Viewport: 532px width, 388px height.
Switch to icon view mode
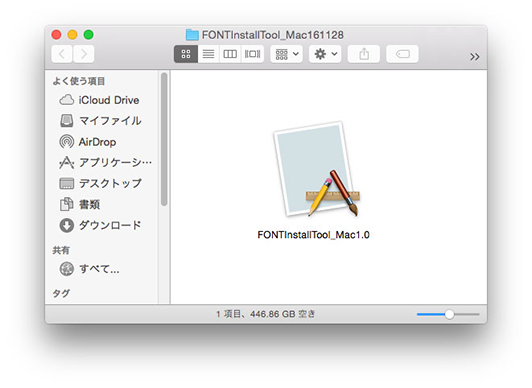click(x=186, y=54)
